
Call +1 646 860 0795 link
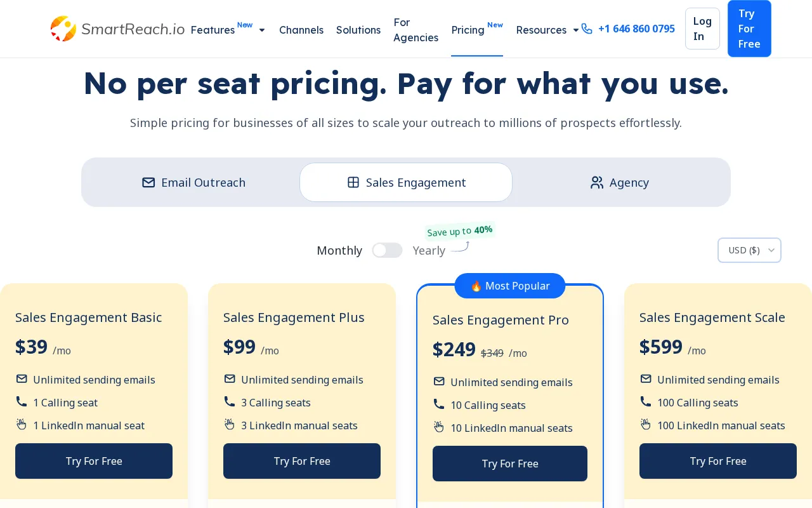[636, 29]
